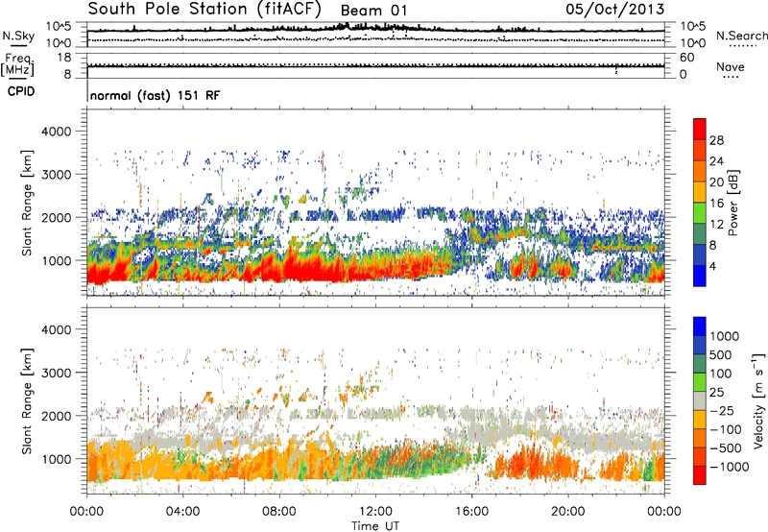
Task: Click the 'South Pole Station (fitACF)' title
Action: (x=204, y=9)
